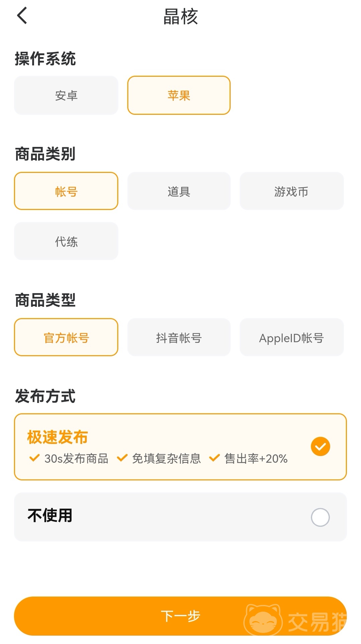The height and width of the screenshot is (644, 361).
Task: Tap the 晶核 page title
Action: coord(180,16)
